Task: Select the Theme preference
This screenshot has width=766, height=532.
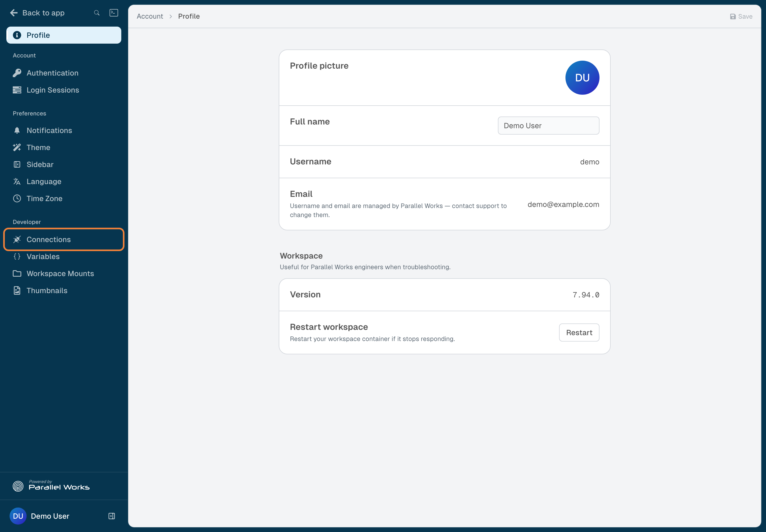Action: coord(64,147)
